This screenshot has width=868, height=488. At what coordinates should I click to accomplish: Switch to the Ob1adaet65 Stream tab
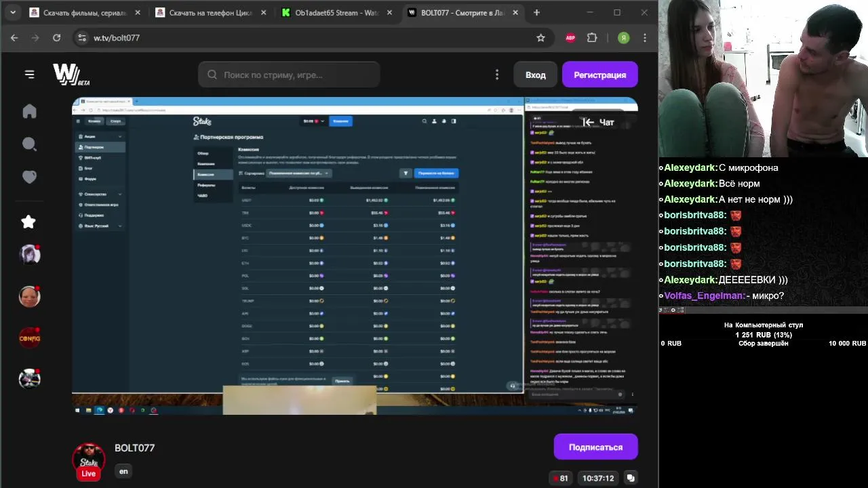pyautogui.click(x=336, y=12)
